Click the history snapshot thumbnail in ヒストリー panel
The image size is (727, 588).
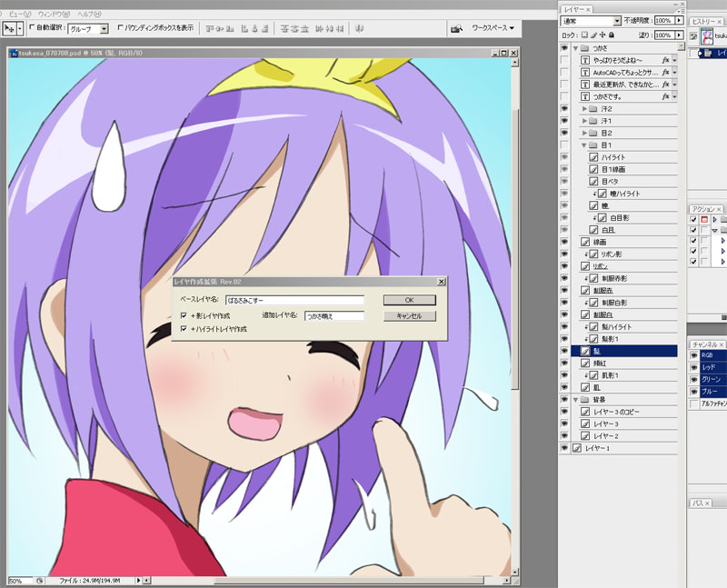(707, 36)
